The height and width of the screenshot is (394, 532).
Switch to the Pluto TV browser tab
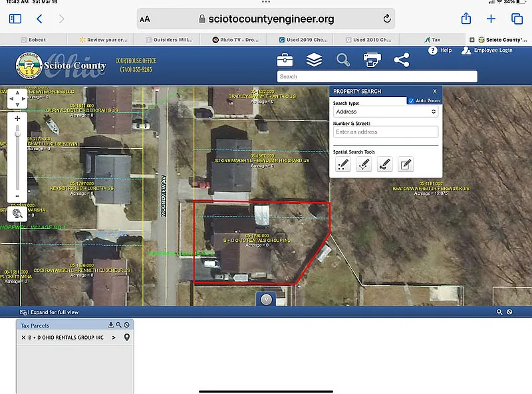[235, 40]
